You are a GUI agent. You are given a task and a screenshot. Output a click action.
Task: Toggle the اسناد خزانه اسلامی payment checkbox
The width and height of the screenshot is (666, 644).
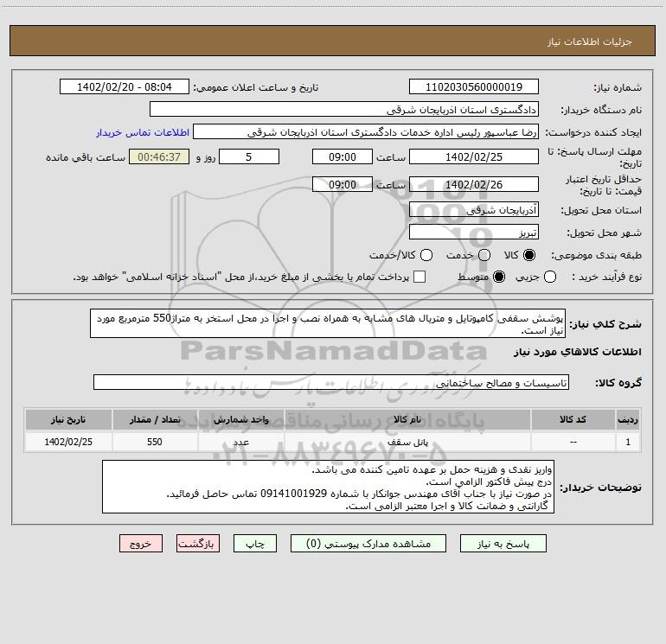click(419, 277)
